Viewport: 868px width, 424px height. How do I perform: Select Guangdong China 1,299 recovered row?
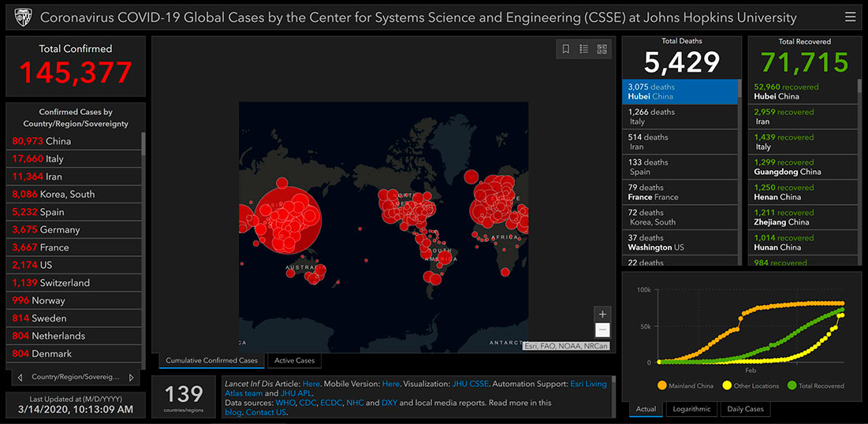click(803, 167)
